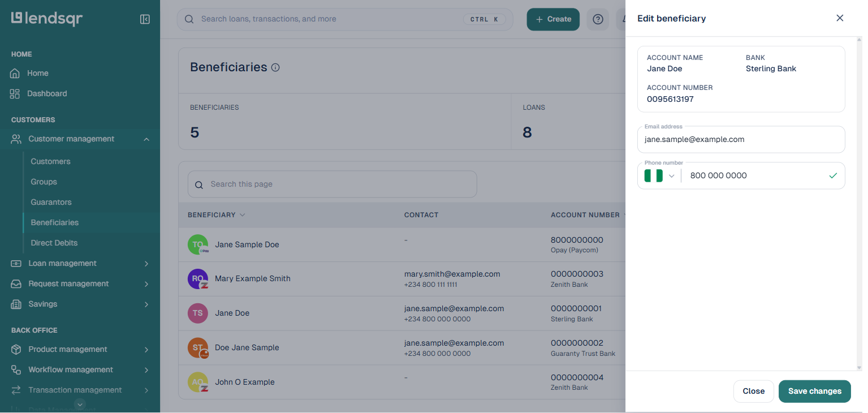Expand Savings chevron

pyautogui.click(x=146, y=304)
